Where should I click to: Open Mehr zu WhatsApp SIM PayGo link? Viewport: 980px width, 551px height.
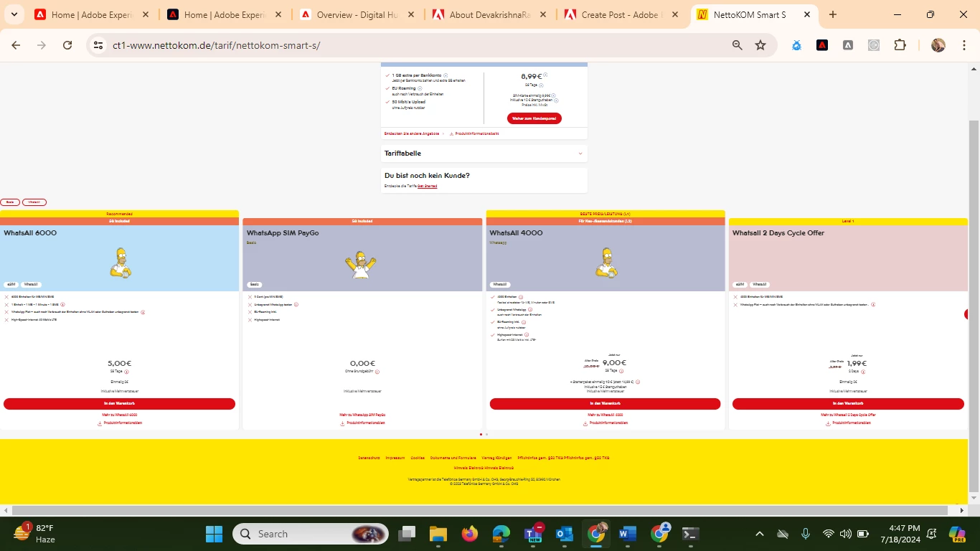pyautogui.click(x=362, y=415)
